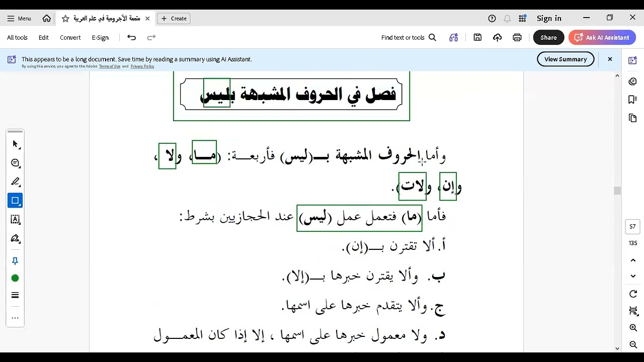The image size is (644, 362).
Task: Open the line thickness option
Action: (15, 295)
